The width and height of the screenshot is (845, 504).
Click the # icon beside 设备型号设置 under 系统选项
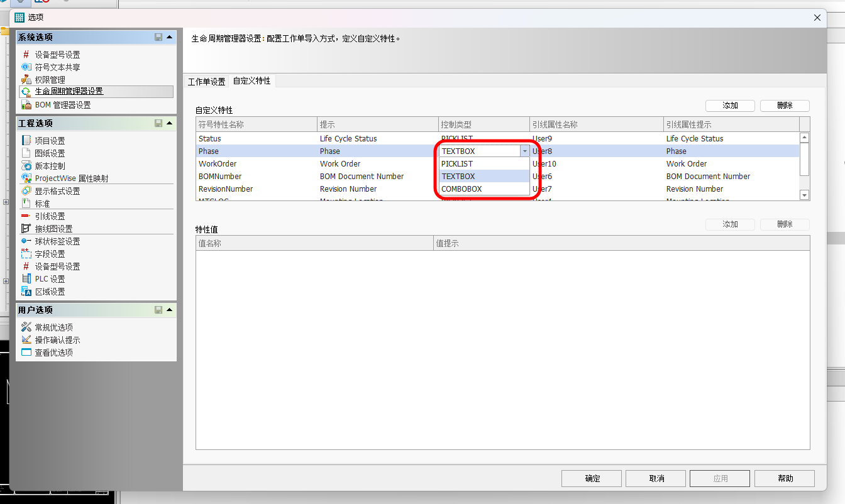click(26, 55)
